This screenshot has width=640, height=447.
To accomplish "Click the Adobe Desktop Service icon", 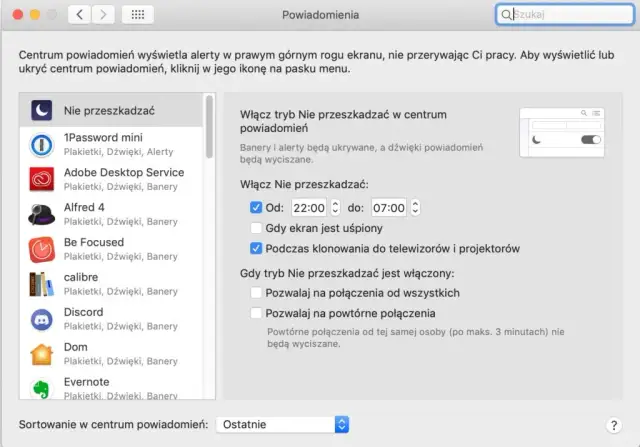I will [41, 179].
